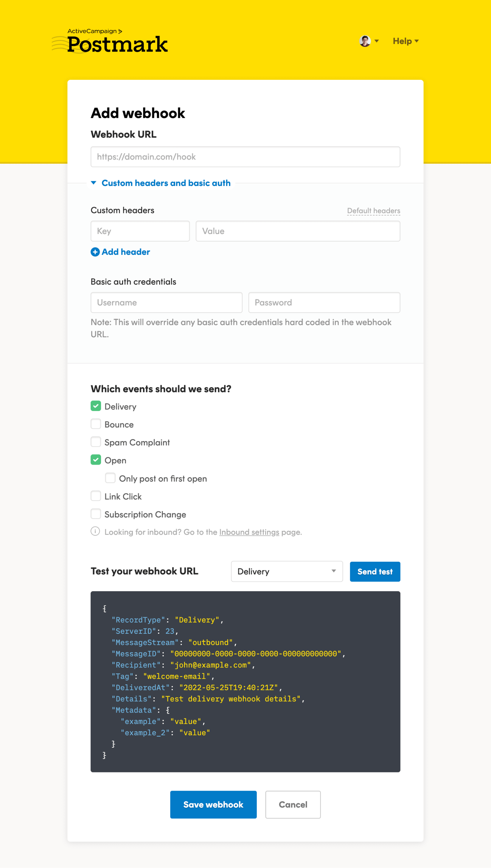Image resolution: width=491 pixels, height=868 pixels.
Task: Enable the Bounce event checkbox
Action: click(x=96, y=424)
